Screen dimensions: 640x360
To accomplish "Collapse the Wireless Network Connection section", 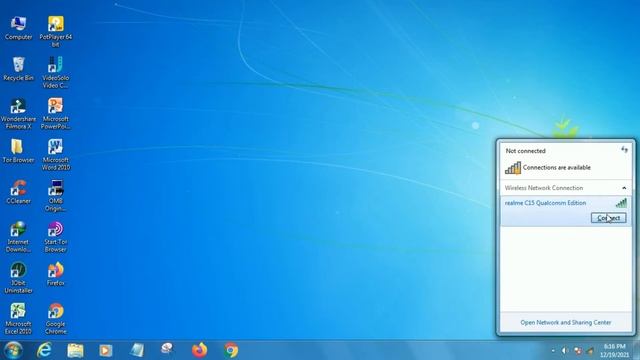I will tap(624, 188).
